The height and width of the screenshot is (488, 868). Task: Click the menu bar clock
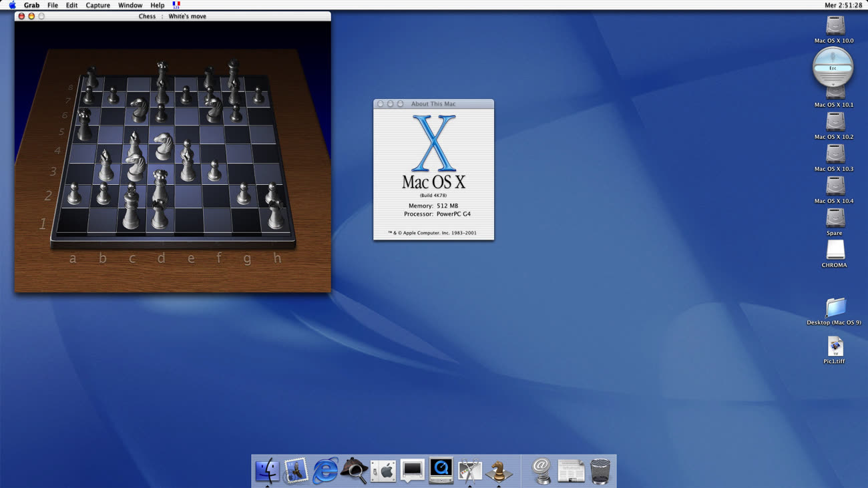pyautogui.click(x=843, y=5)
